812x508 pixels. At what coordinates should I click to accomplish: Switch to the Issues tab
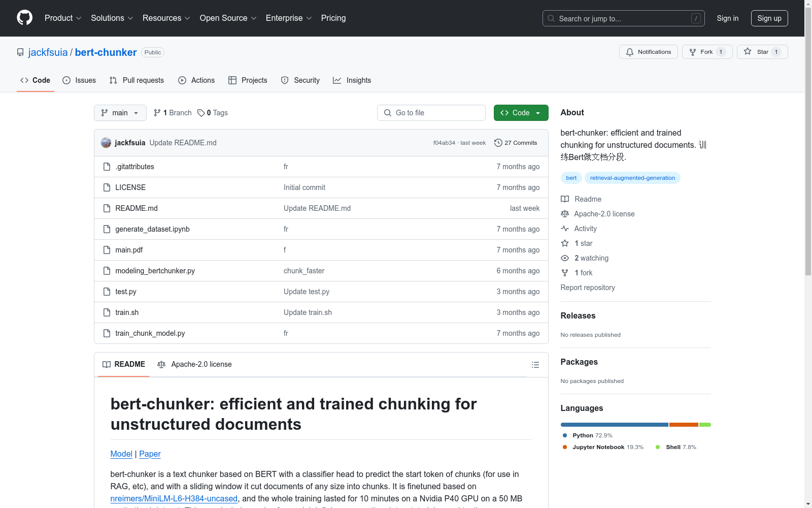pos(79,80)
